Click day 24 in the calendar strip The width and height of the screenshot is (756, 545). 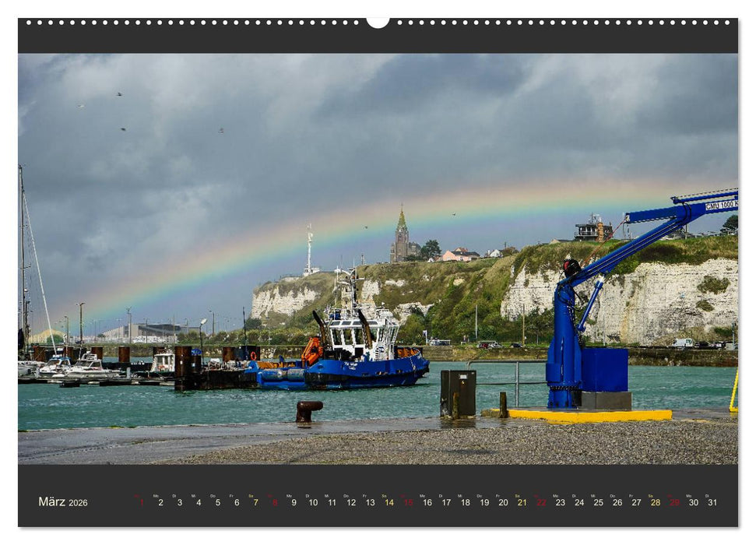tap(578, 502)
